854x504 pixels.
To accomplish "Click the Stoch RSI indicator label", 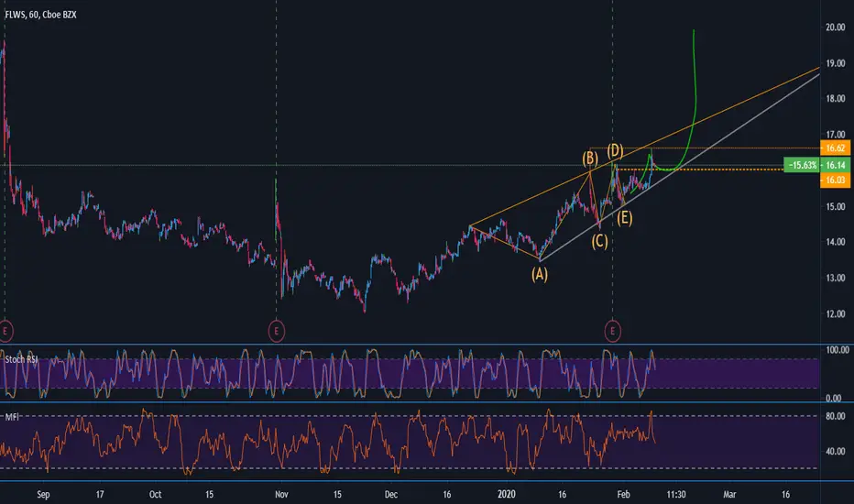I will 21,359.
